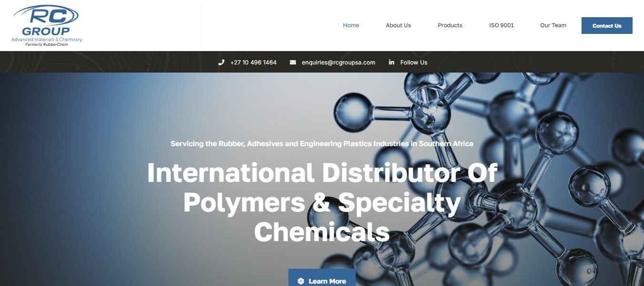Click the Servicing the Rubber industries tagline

coord(322,143)
